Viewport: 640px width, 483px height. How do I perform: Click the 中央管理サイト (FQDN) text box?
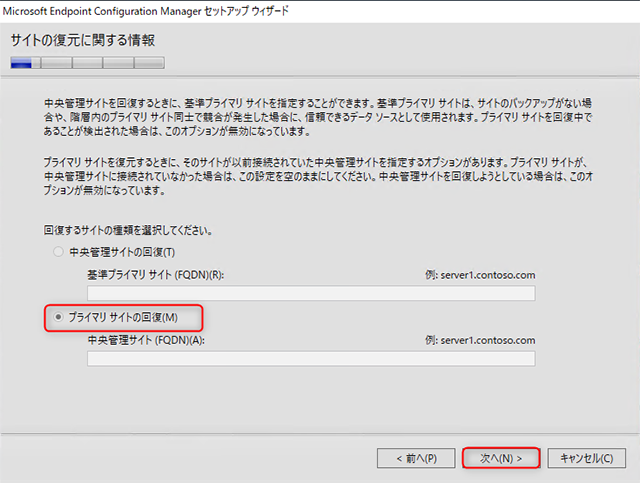[311, 358]
